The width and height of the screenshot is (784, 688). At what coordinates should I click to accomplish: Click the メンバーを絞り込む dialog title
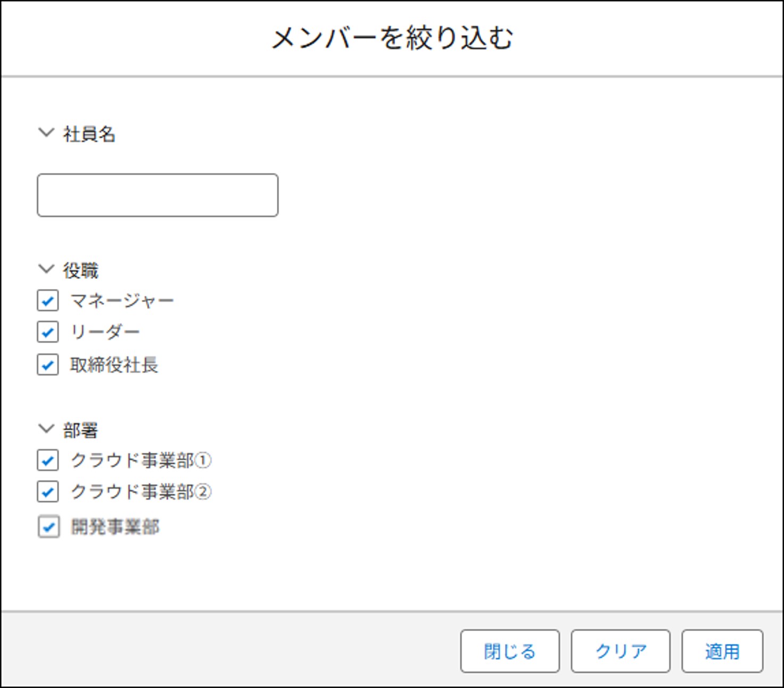coord(392,36)
